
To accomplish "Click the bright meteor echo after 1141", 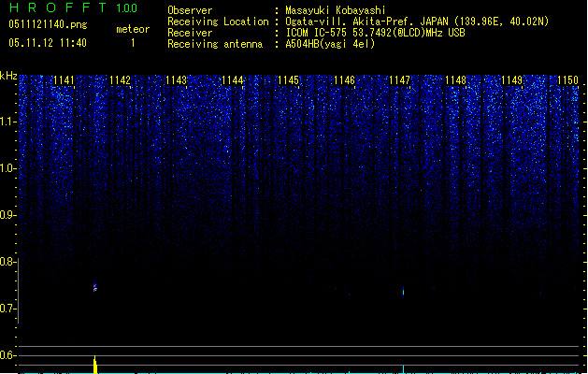I will click(x=94, y=287).
